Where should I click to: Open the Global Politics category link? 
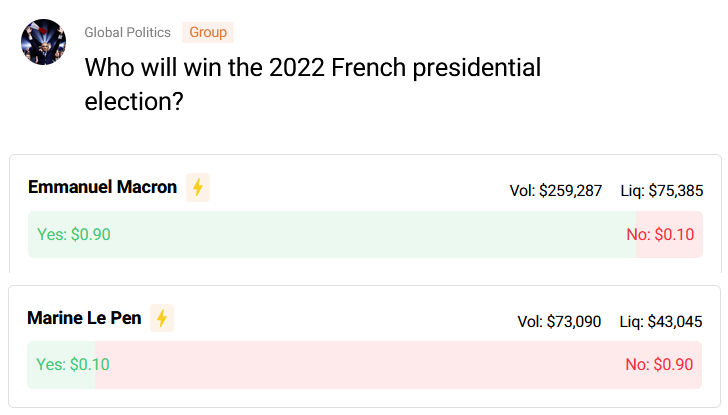(x=128, y=32)
